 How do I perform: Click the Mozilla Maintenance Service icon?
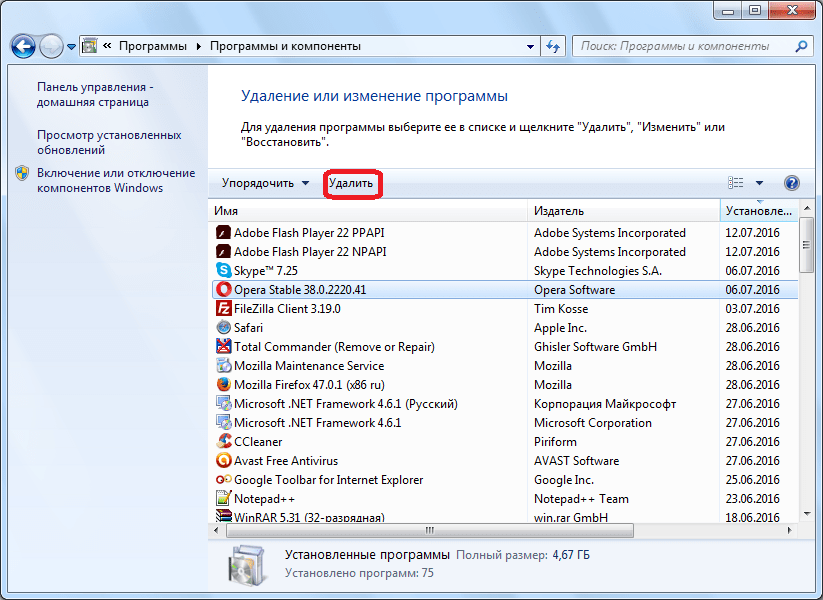(x=224, y=365)
